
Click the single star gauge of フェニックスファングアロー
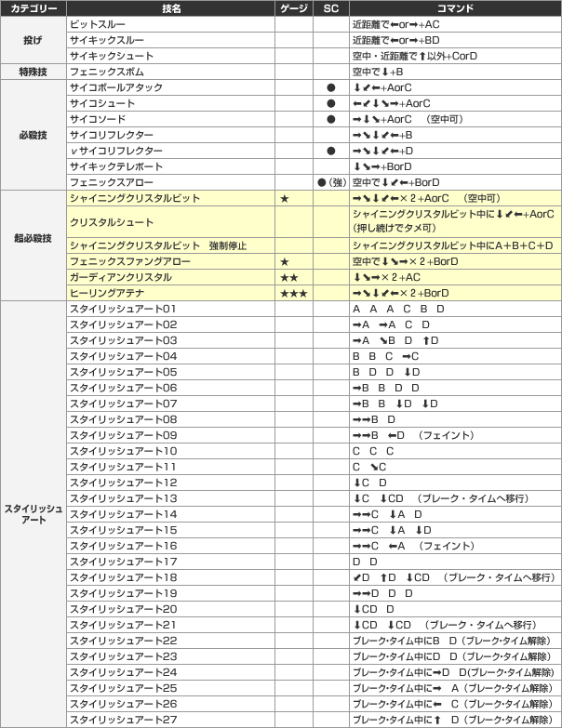[285, 262]
